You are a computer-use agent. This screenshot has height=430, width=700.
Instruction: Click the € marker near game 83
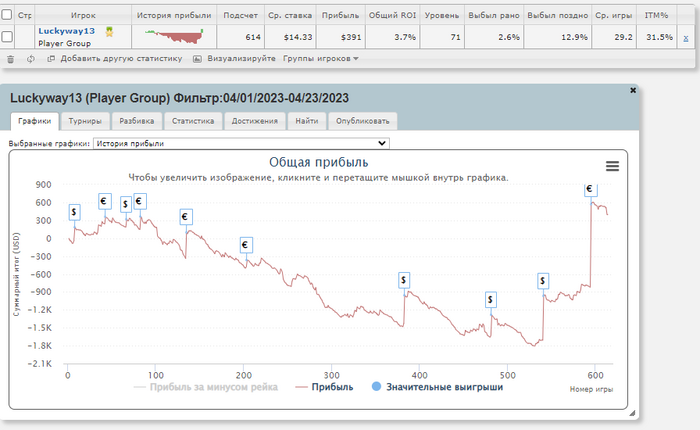click(x=140, y=201)
